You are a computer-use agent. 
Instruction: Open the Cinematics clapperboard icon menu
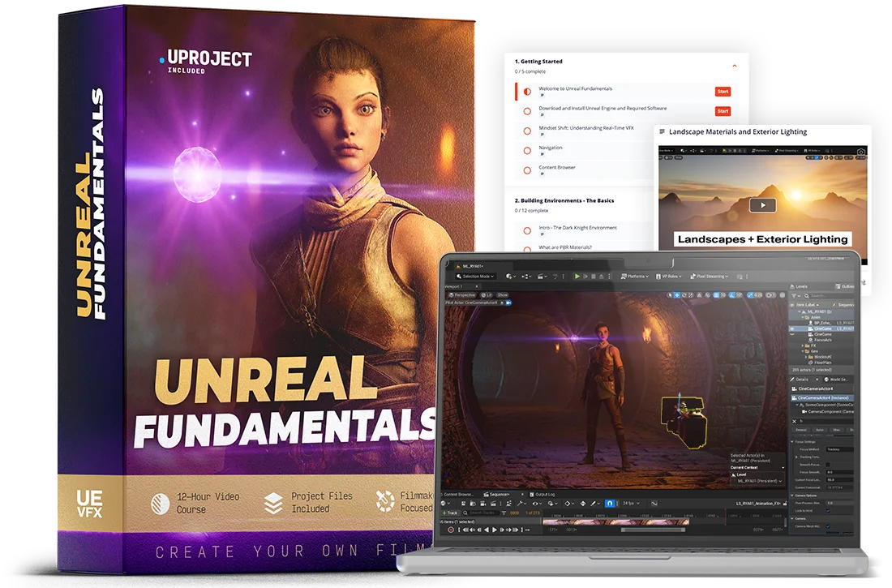(542, 277)
